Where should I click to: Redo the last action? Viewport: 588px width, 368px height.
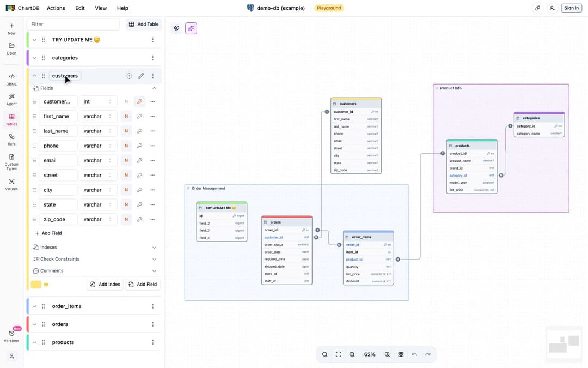point(428,354)
